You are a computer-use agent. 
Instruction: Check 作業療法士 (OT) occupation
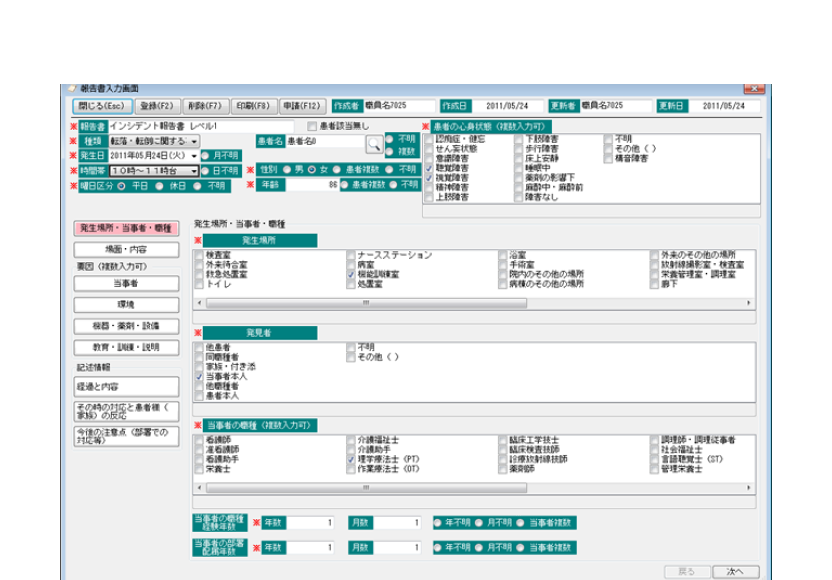point(351,470)
